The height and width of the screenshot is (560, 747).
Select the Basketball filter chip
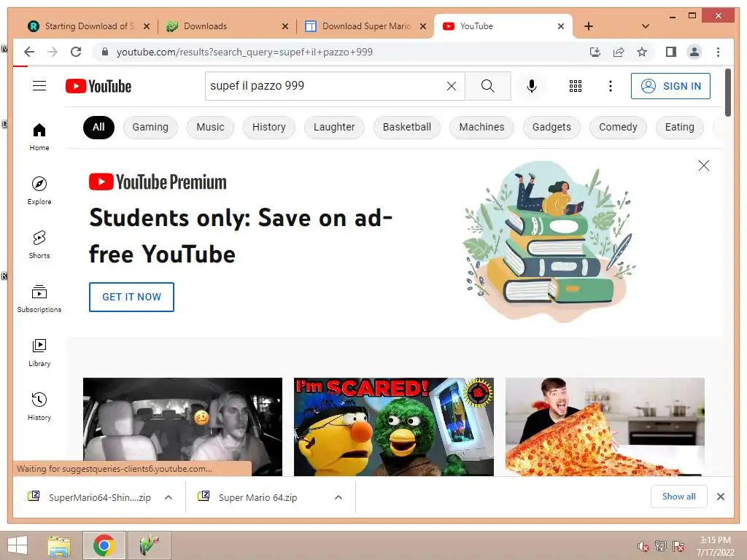(x=407, y=127)
